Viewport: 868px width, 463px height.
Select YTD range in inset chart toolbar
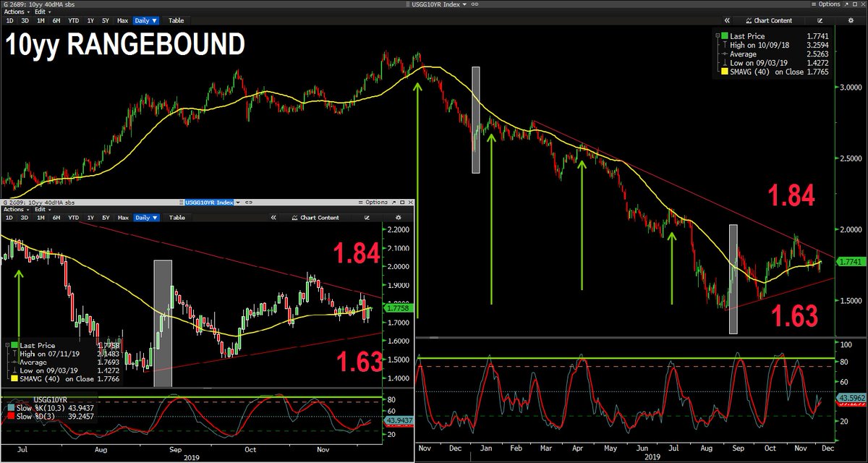coord(74,218)
